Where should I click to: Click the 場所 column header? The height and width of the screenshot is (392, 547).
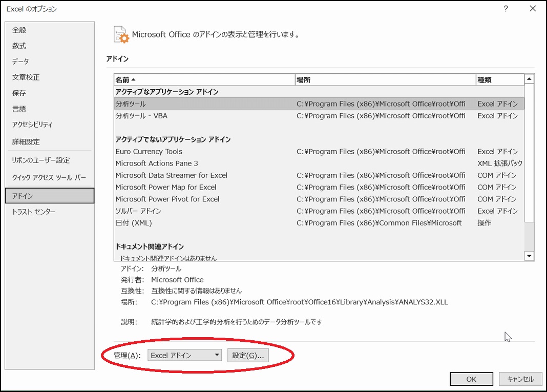click(303, 79)
